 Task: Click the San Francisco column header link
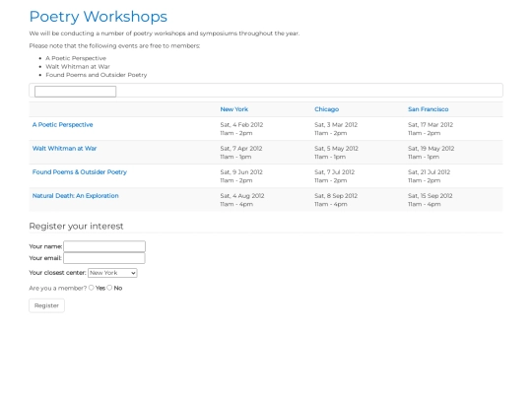[x=429, y=109]
